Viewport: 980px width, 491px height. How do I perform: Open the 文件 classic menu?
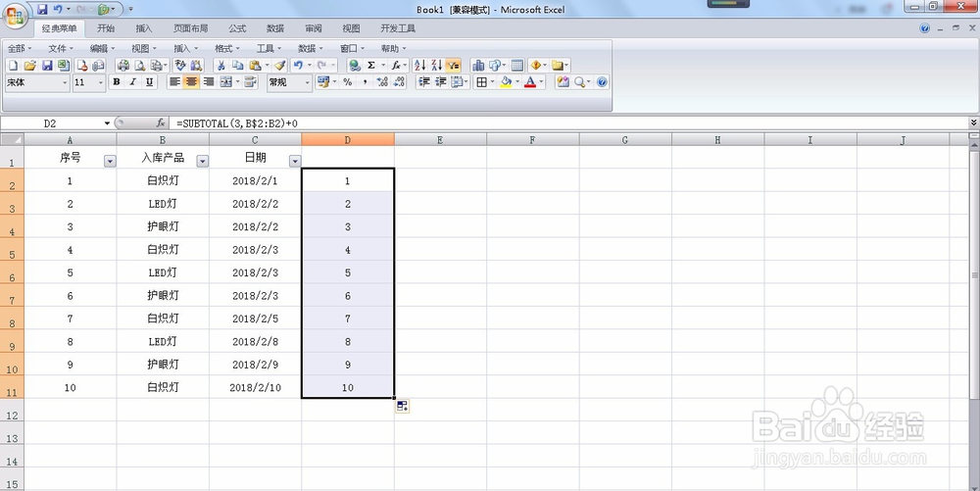pos(60,48)
